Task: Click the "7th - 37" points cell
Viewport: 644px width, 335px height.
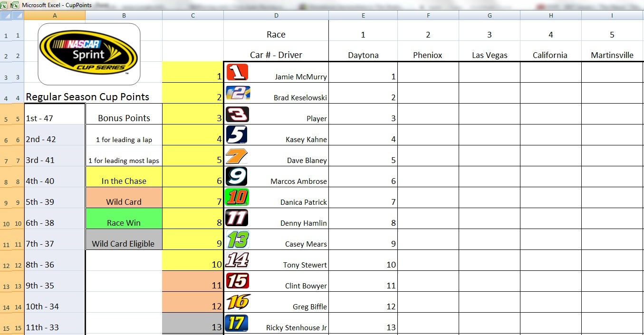Action: [x=55, y=239]
